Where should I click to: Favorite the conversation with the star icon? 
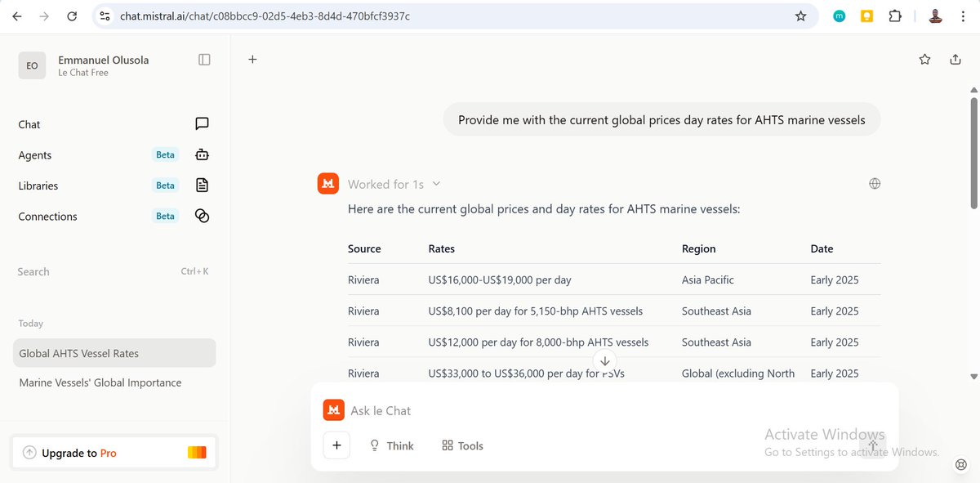924,59
